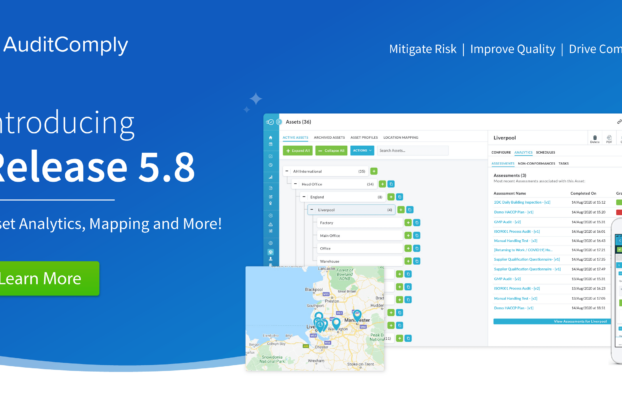
Task: Open the ISO9001 Process Audit [v1] assessment
Action: pyautogui.click(x=517, y=231)
